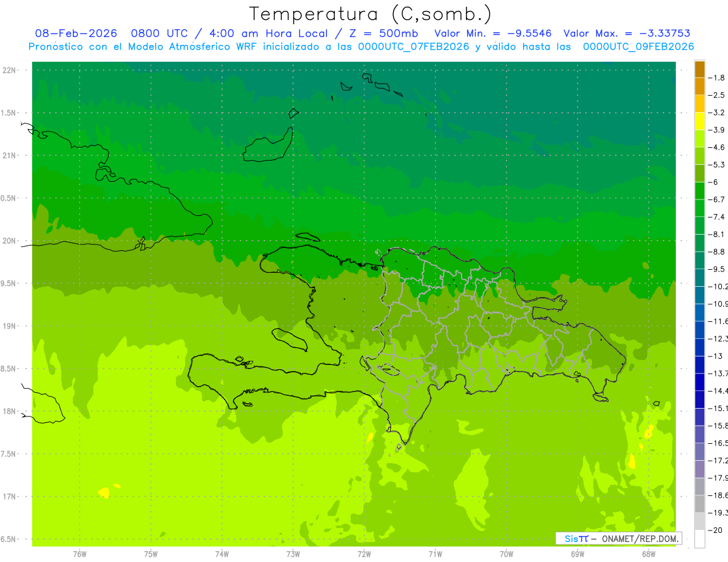The image size is (728, 562).
Task: Click the "Valor Min. = -9.5546" text
Action: coord(493,33)
